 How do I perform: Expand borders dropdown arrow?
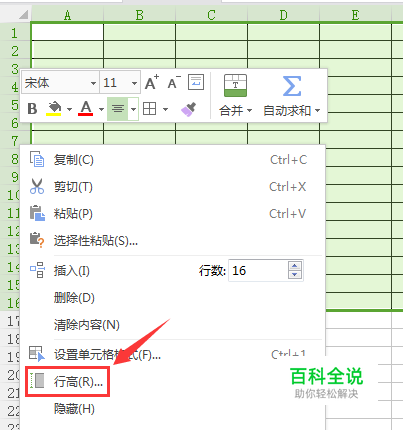[x=165, y=109]
